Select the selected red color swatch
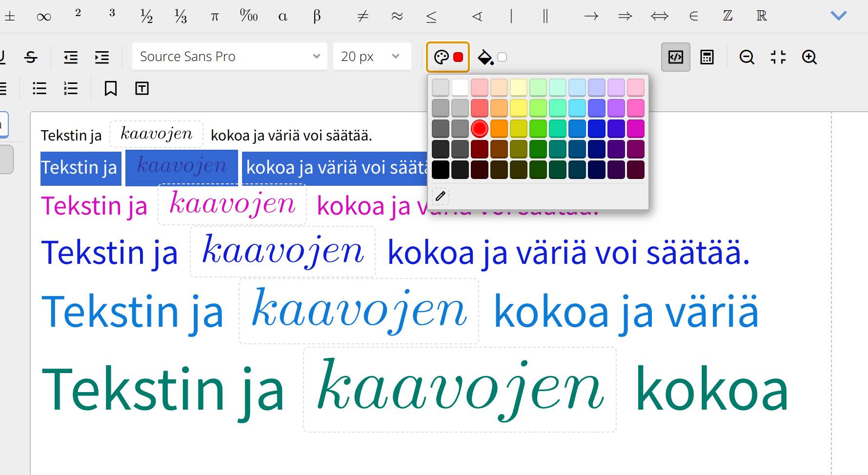 tap(480, 129)
